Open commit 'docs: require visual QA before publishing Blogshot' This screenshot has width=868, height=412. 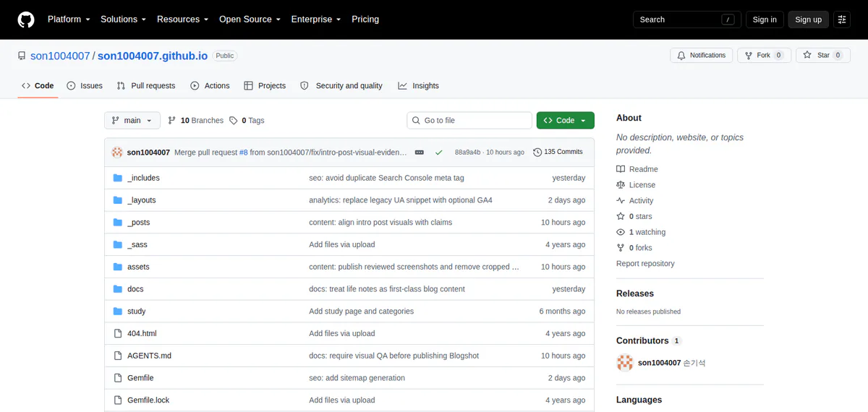393,356
